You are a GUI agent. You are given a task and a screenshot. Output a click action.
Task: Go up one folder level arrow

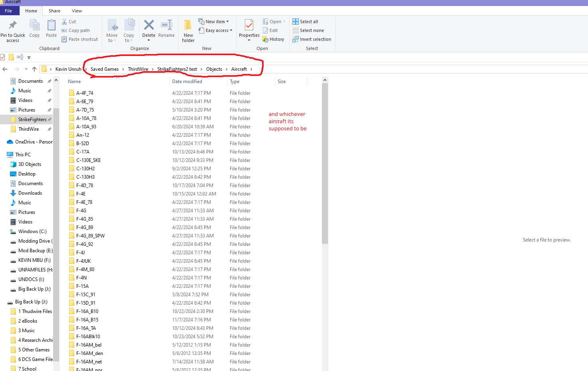34,69
